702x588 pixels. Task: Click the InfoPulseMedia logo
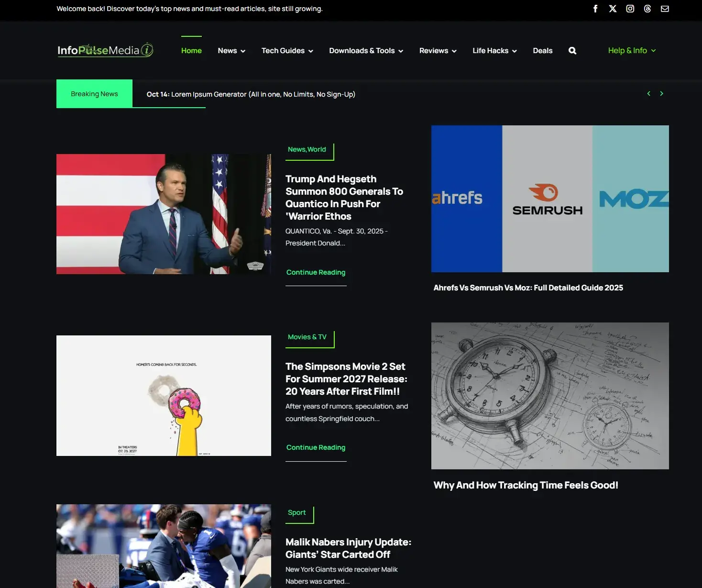(x=104, y=50)
